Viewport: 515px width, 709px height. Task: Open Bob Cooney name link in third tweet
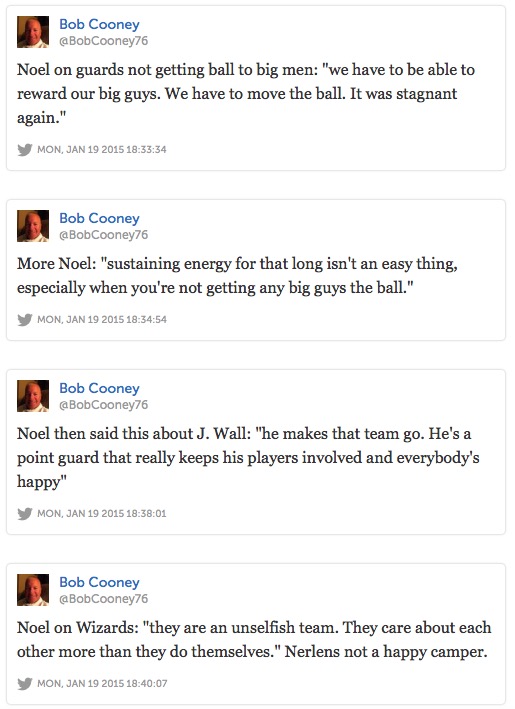coord(99,388)
